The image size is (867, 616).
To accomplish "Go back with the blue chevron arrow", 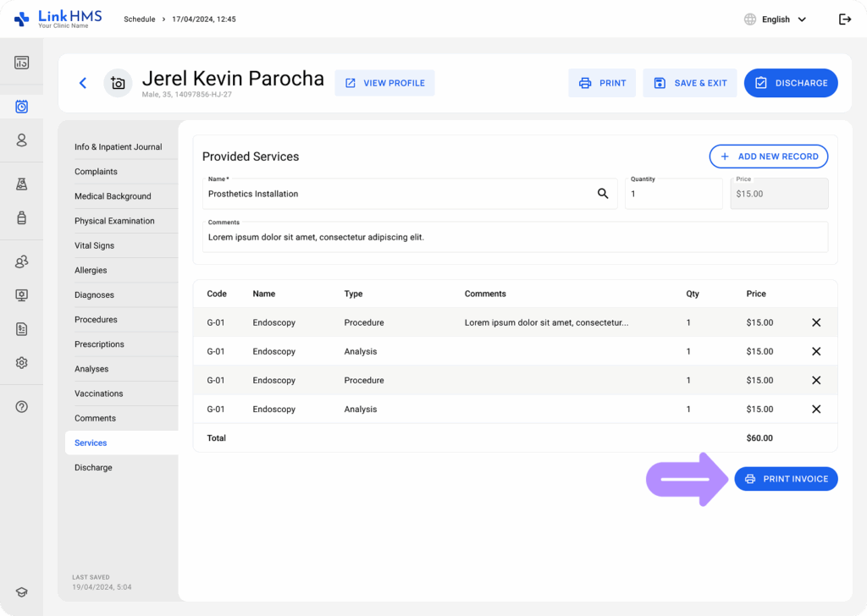I will [x=83, y=83].
